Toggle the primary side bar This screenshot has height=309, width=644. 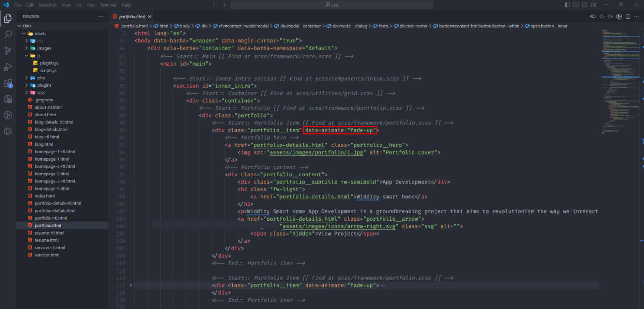point(567,5)
